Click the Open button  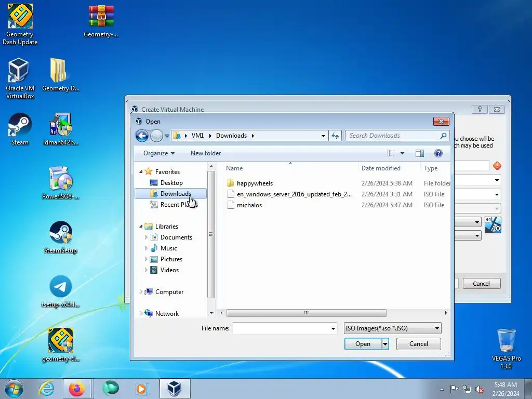pos(363,344)
